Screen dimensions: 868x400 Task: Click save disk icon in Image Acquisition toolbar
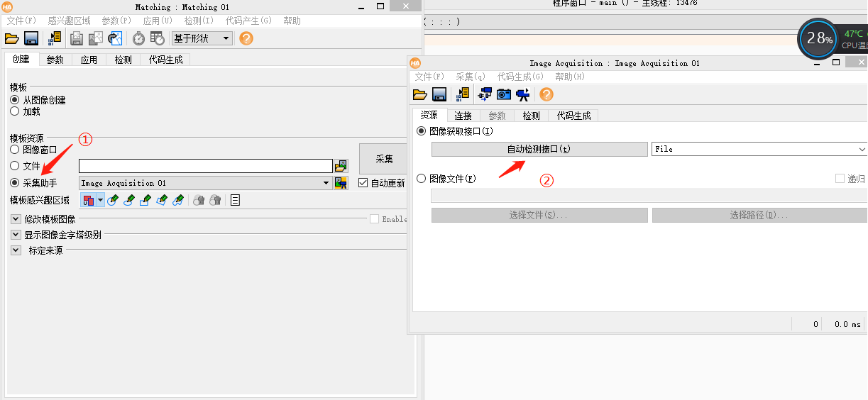[x=439, y=94]
